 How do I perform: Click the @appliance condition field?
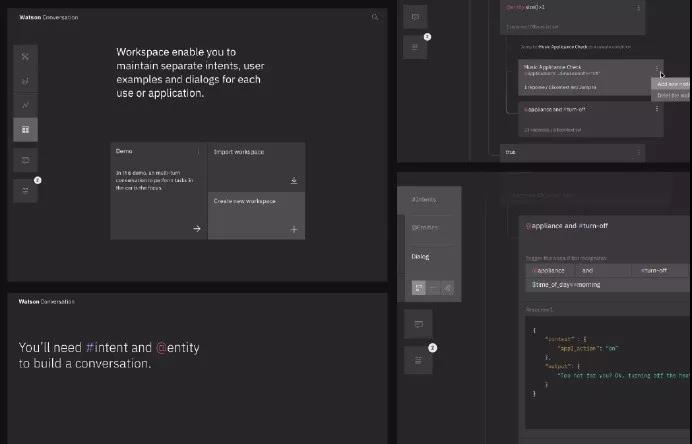(x=549, y=270)
